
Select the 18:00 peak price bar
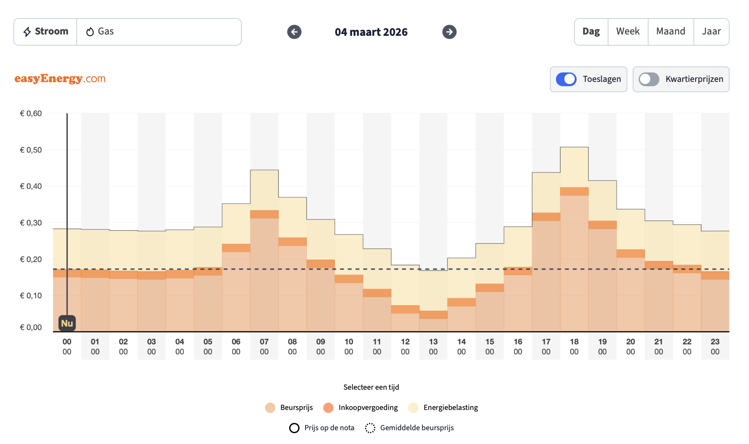point(574,250)
